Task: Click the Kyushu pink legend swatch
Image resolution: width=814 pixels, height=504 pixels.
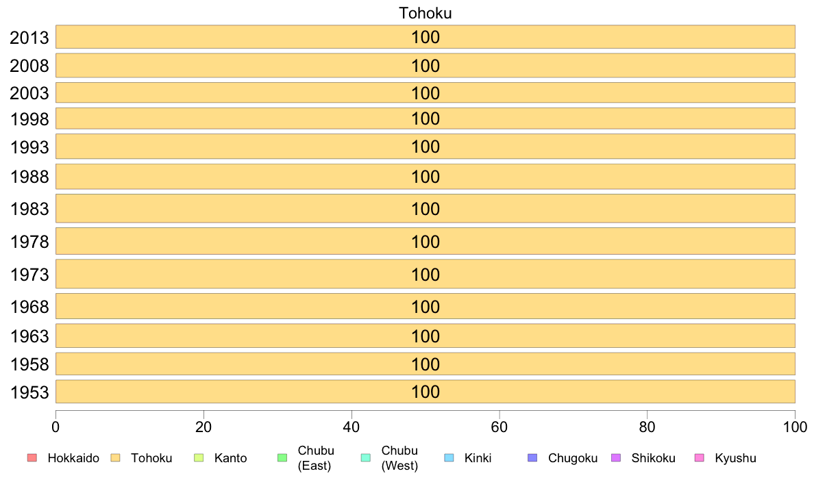Action: 700,458
